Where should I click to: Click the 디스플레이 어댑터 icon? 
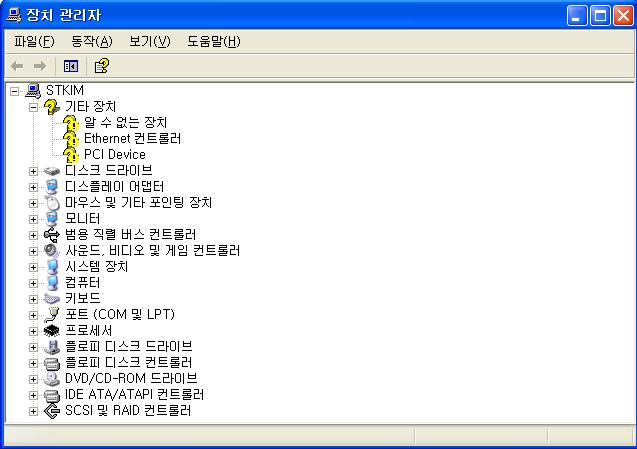click(52, 187)
